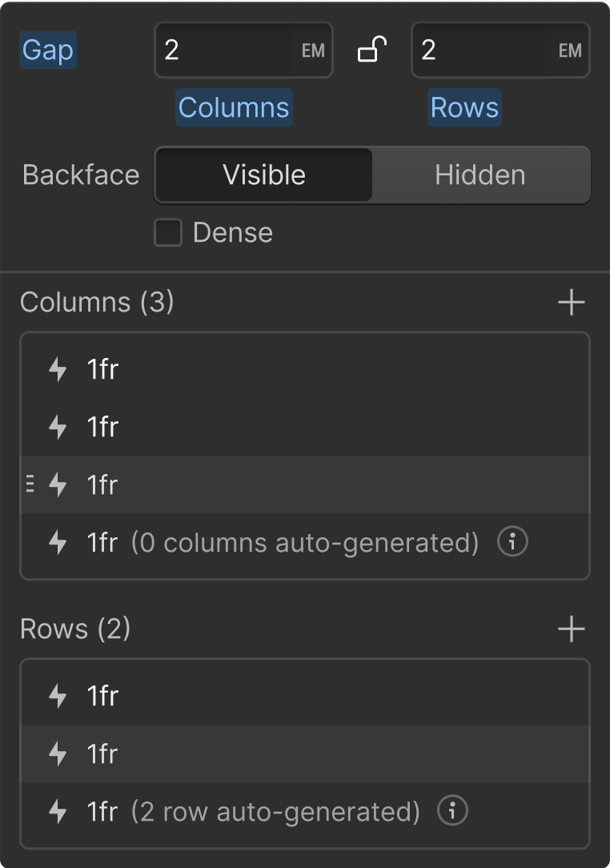Click drag handle on third column track

(30, 484)
